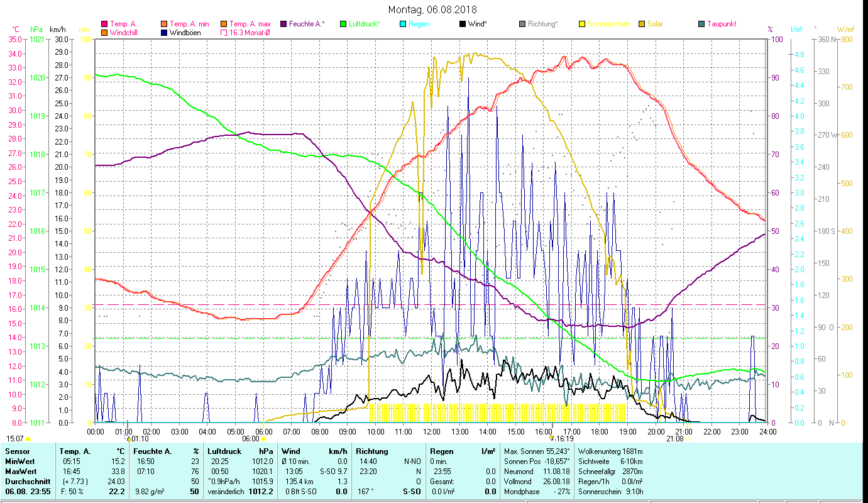Click the Temp. A. min legend label
Screen dimensions: 868x503
(189, 25)
